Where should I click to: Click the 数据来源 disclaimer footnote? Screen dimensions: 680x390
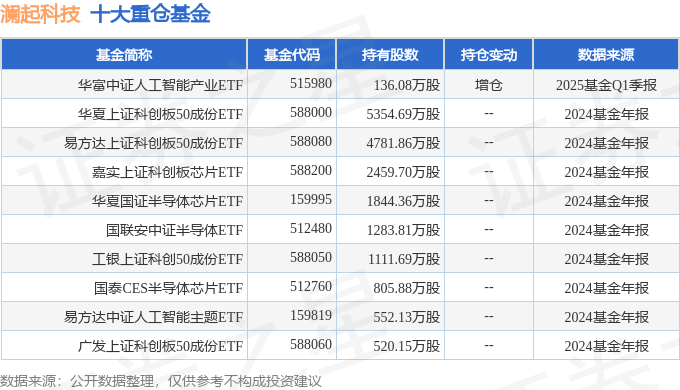pos(161,381)
